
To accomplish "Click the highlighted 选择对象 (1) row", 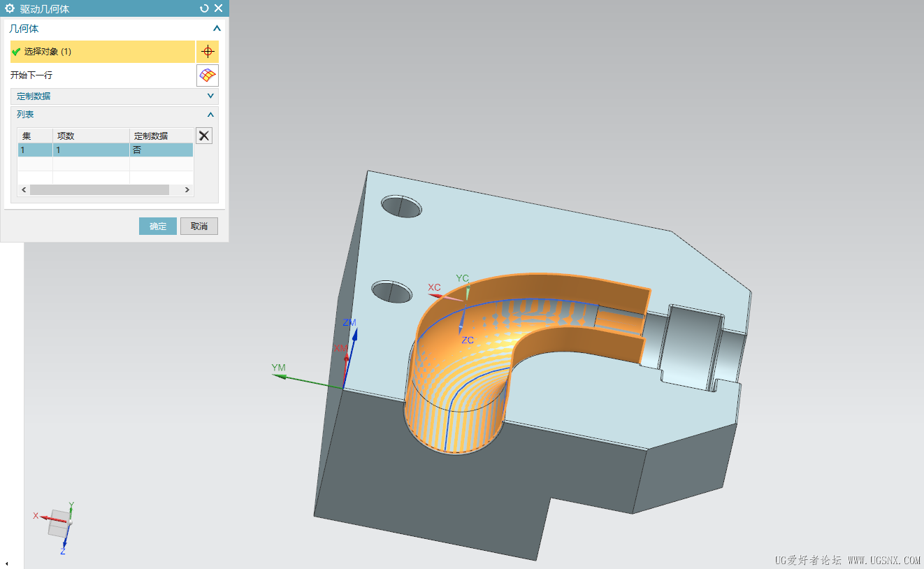I will pos(102,52).
